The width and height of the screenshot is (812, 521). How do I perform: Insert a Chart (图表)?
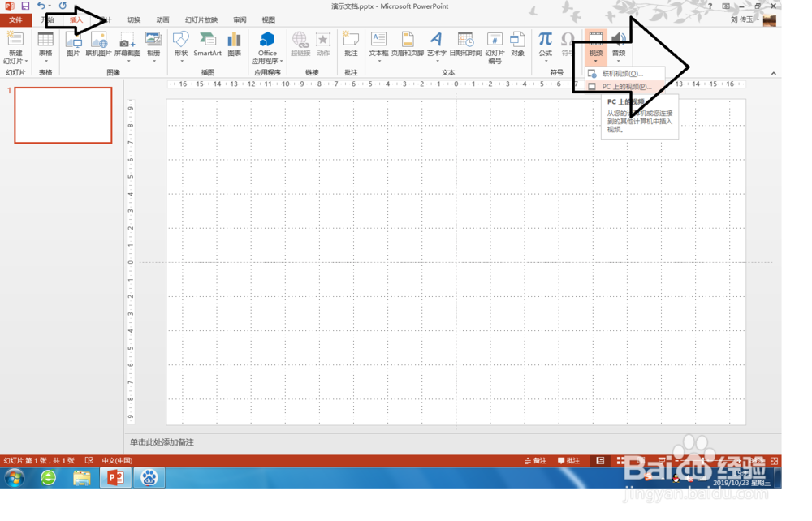[235, 45]
